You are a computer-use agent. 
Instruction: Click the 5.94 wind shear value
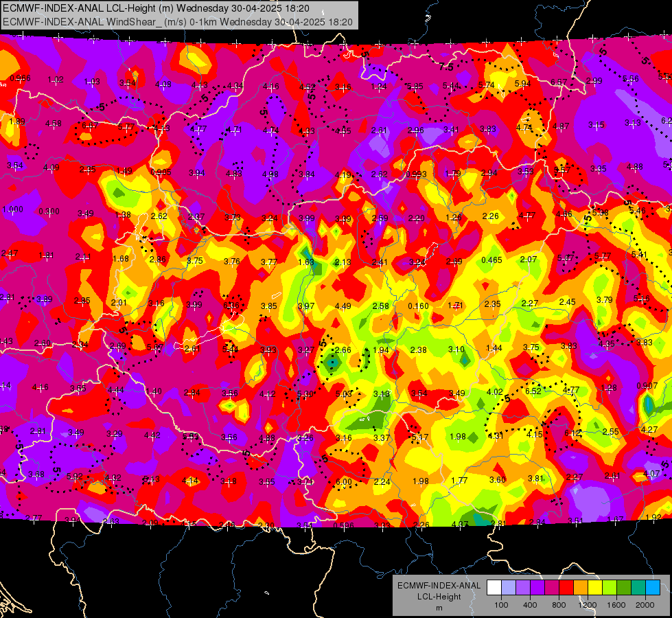click(523, 83)
